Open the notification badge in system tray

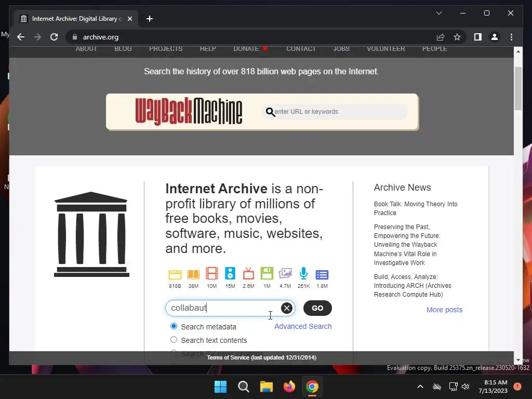pyautogui.click(x=517, y=387)
